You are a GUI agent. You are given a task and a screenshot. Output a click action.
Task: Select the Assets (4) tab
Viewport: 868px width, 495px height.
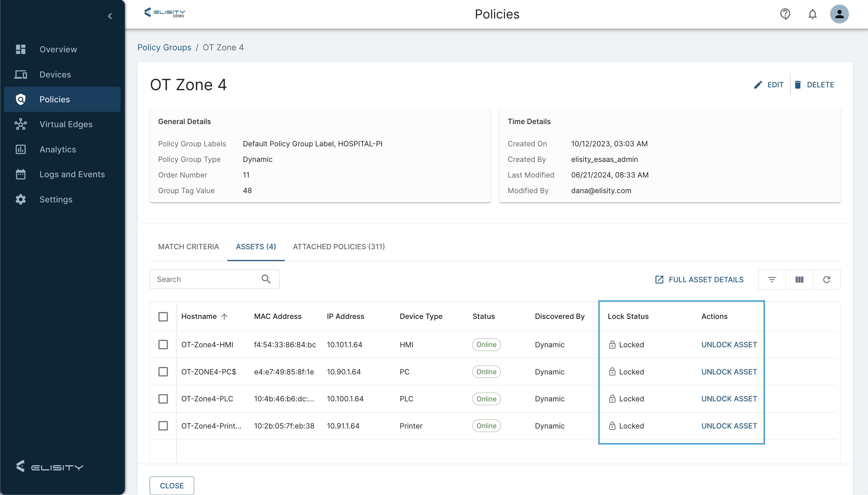(256, 246)
